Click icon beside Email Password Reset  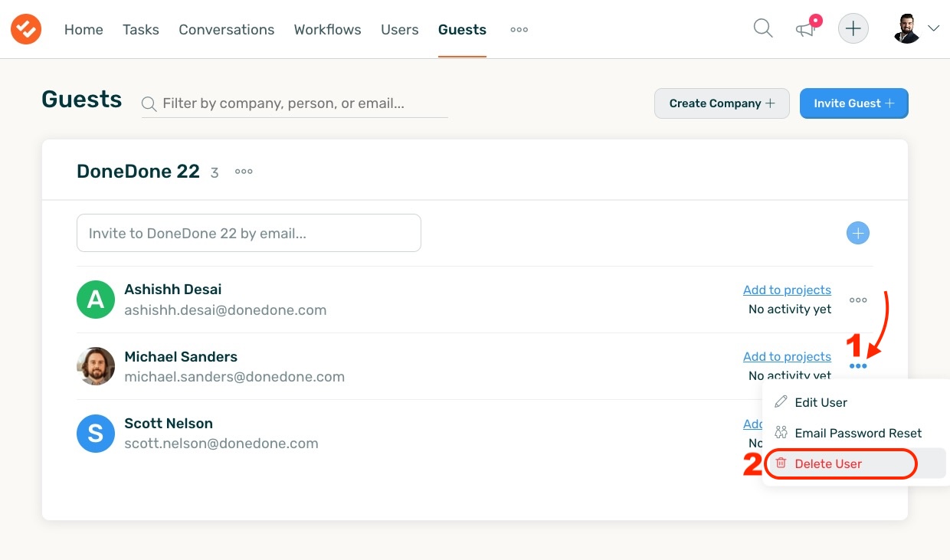(x=781, y=433)
